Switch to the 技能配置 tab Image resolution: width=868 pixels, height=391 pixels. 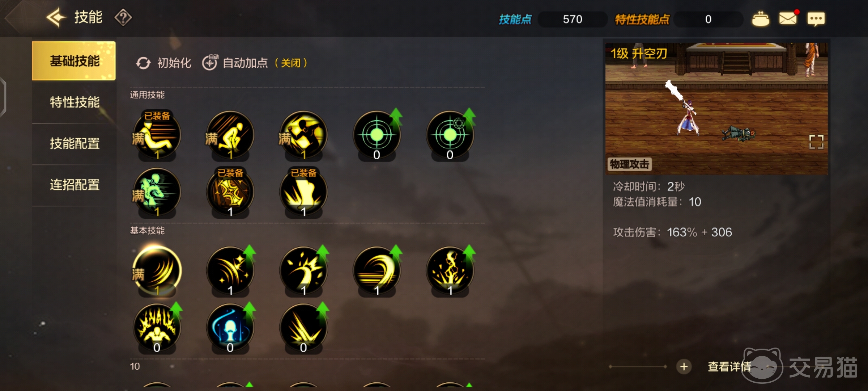point(75,144)
